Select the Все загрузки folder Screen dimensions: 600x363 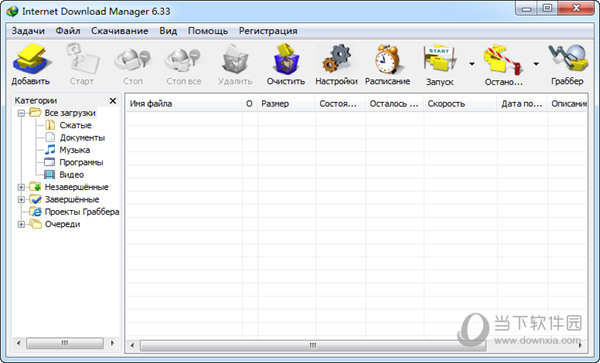coord(70,113)
